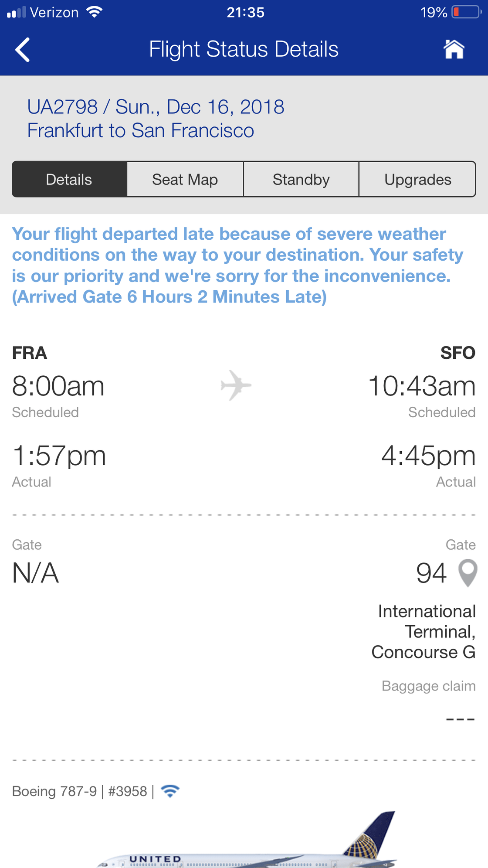
Task: Select the Upgrades tab
Action: point(417,179)
